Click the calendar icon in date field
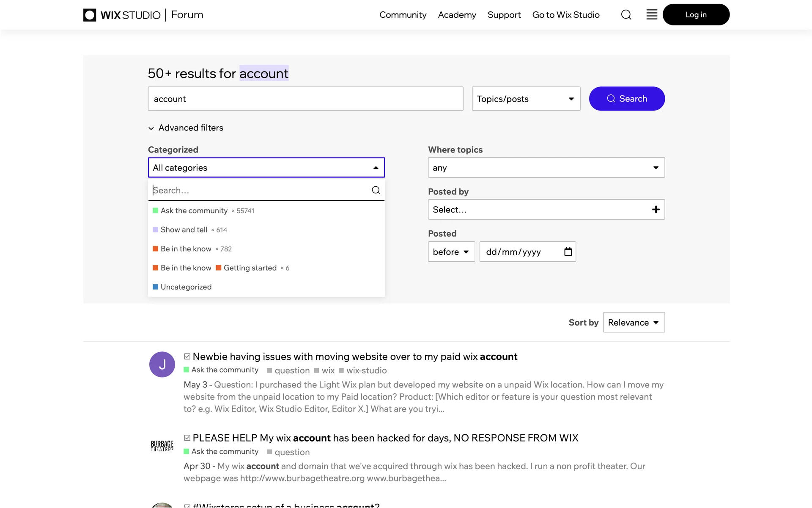812x508 pixels. pyautogui.click(x=568, y=252)
